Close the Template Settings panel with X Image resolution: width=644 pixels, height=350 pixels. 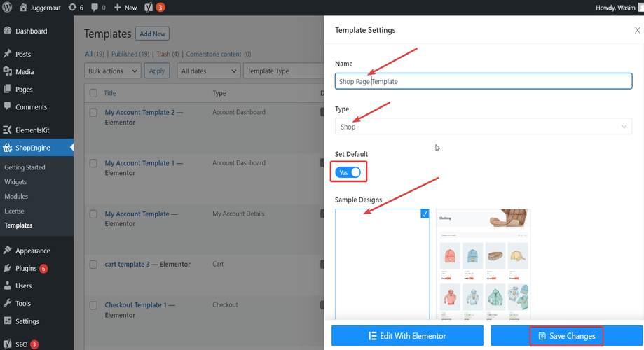pyautogui.click(x=637, y=30)
